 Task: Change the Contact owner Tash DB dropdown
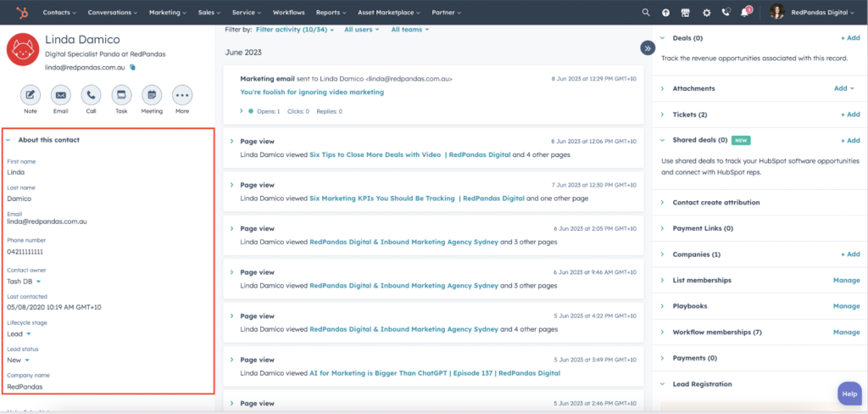click(x=24, y=281)
